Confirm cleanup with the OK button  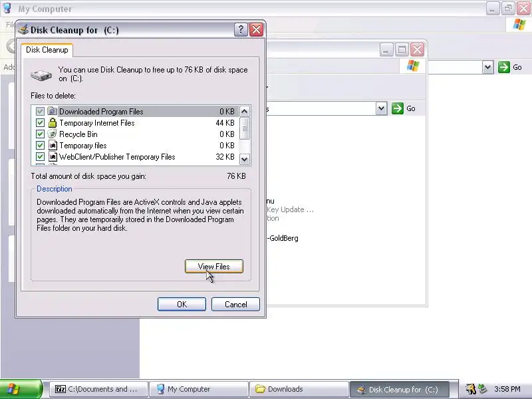pos(182,304)
